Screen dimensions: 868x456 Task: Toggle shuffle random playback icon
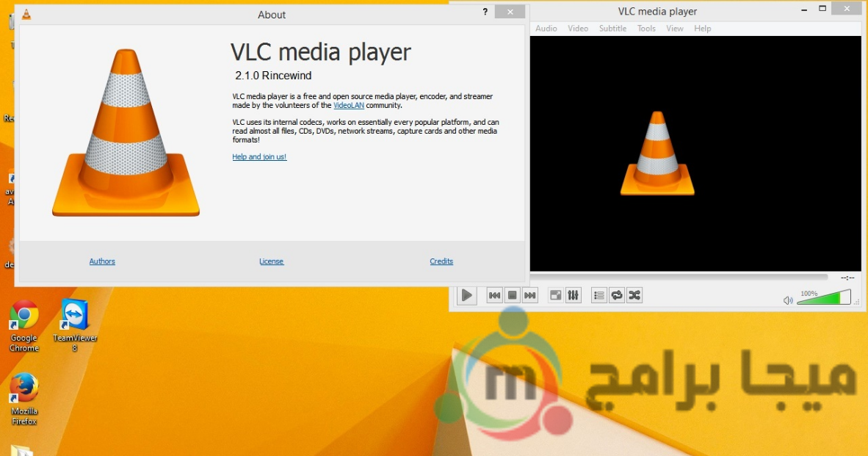[634, 295]
